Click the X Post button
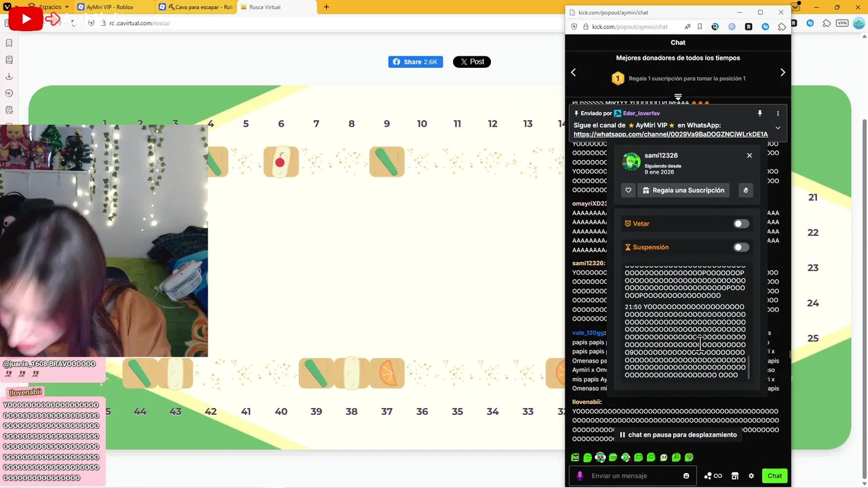868x488 pixels. pos(472,62)
